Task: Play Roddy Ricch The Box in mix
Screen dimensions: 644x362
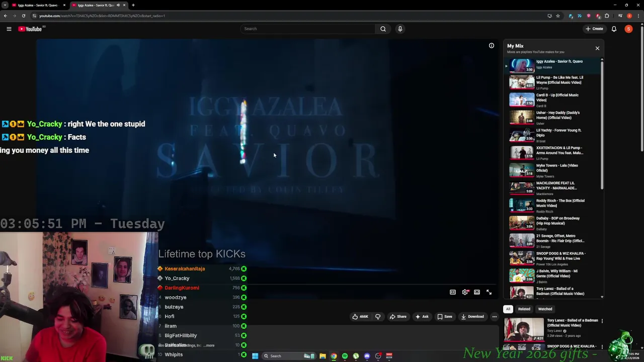Action: pyautogui.click(x=552, y=206)
